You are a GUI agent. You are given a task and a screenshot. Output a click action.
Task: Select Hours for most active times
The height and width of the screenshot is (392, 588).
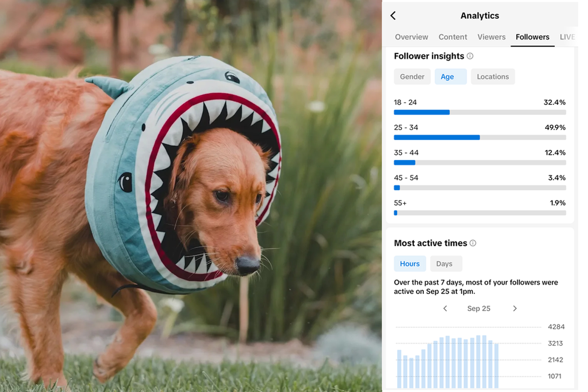pos(410,264)
